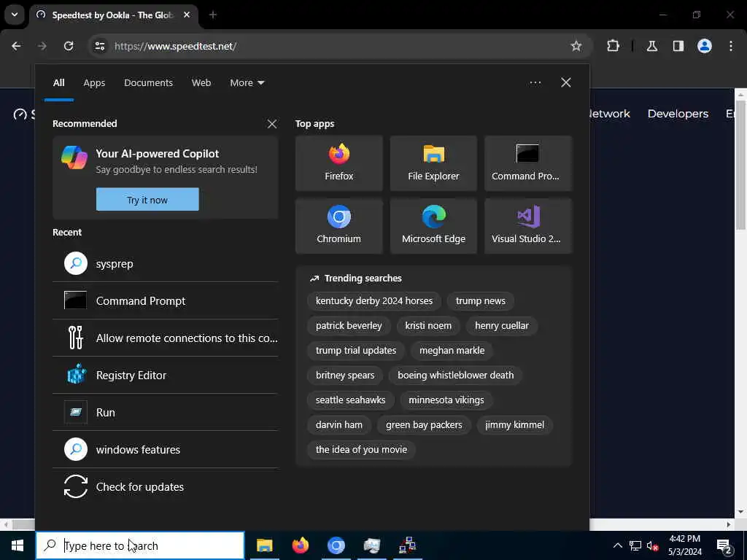Open Registry Editor from Recent

[x=166, y=376]
